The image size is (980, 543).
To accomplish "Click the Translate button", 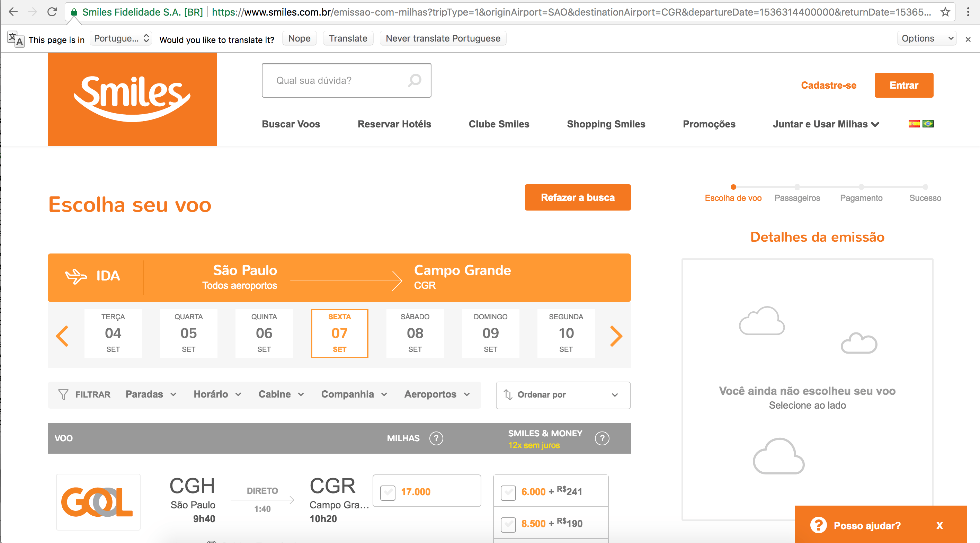I will pos(348,38).
